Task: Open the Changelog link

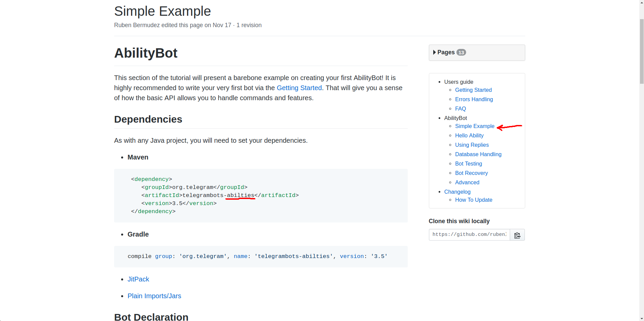Action: point(457,192)
